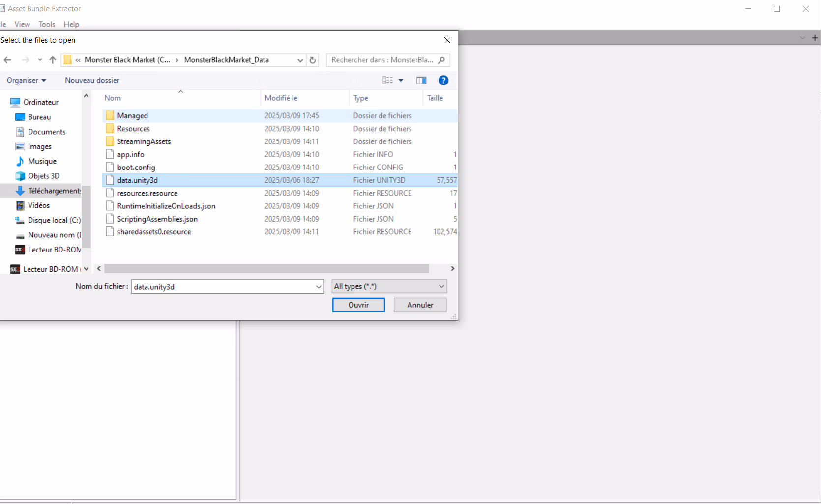Click the Nom du fichier text field
The height and width of the screenshot is (504, 821).
tap(222, 287)
